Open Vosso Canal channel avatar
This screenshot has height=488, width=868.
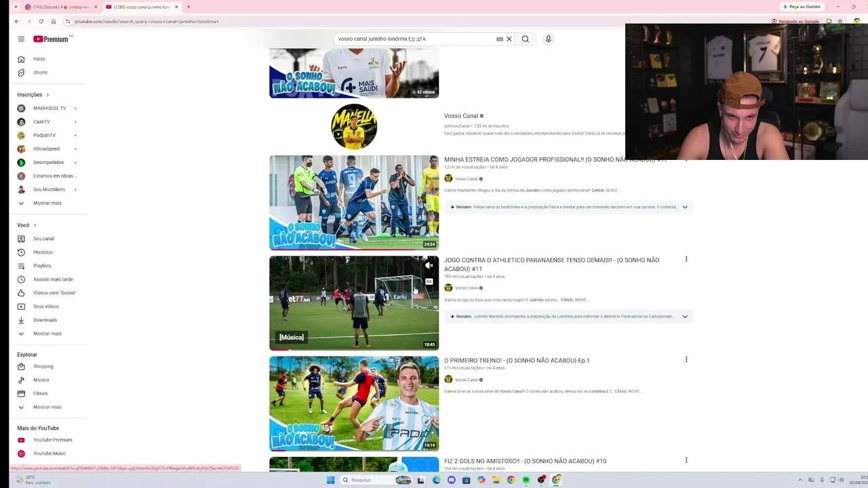pos(354,127)
